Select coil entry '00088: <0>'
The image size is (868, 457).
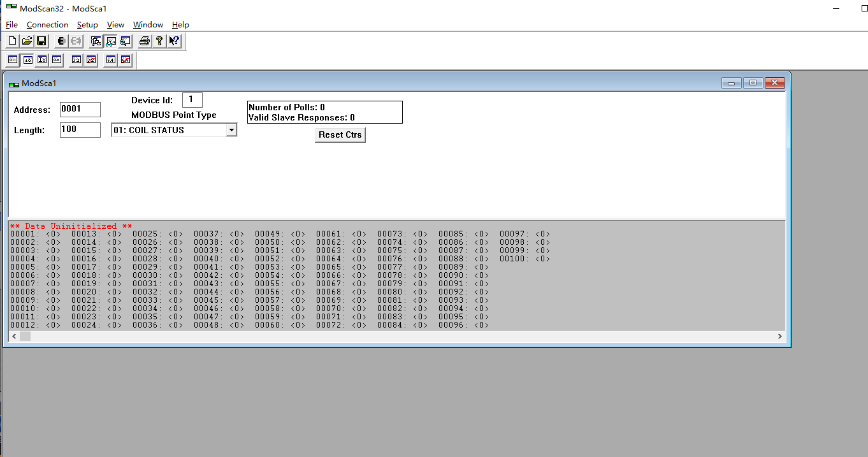[x=463, y=259]
